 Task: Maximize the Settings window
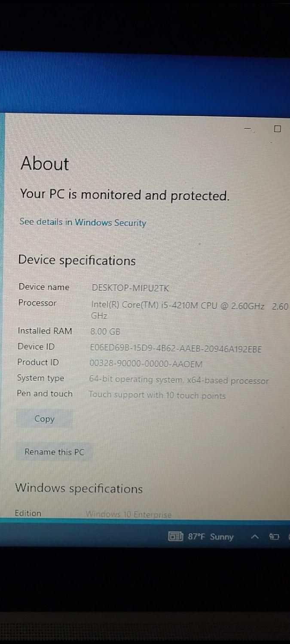pyautogui.click(x=277, y=129)
